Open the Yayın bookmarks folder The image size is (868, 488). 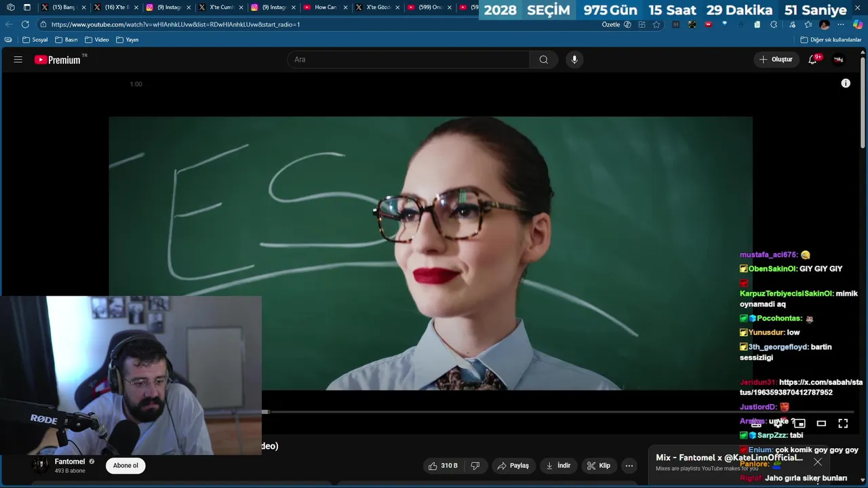click(x=127, y=40)
